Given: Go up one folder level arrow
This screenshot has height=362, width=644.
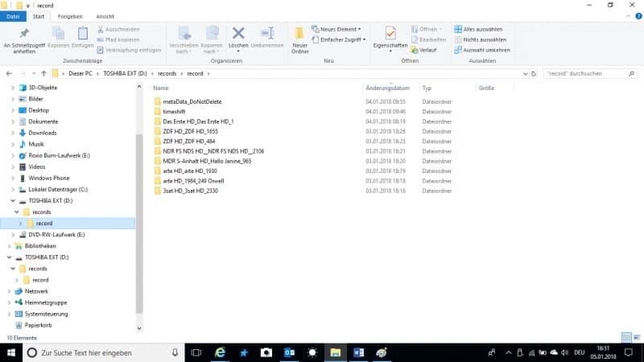Looking at the screenshot, I should pos(43,73).
